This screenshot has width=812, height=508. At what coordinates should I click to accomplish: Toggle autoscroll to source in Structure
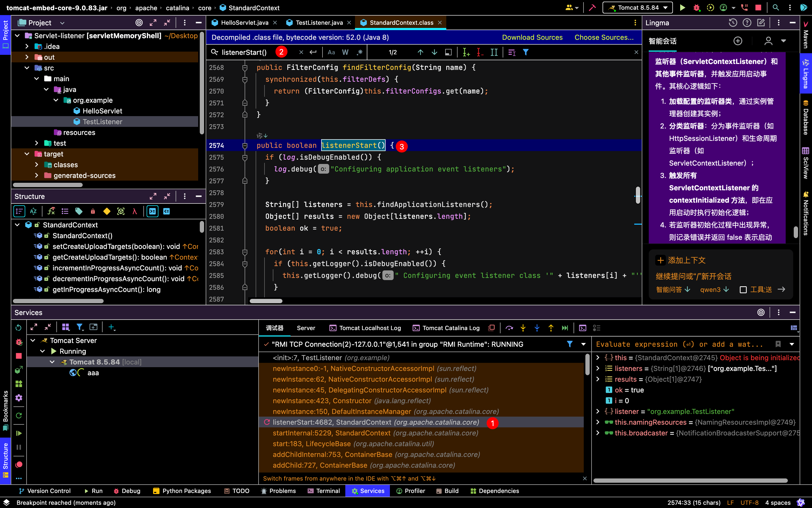pyautogui.click(x=153, y=211)
